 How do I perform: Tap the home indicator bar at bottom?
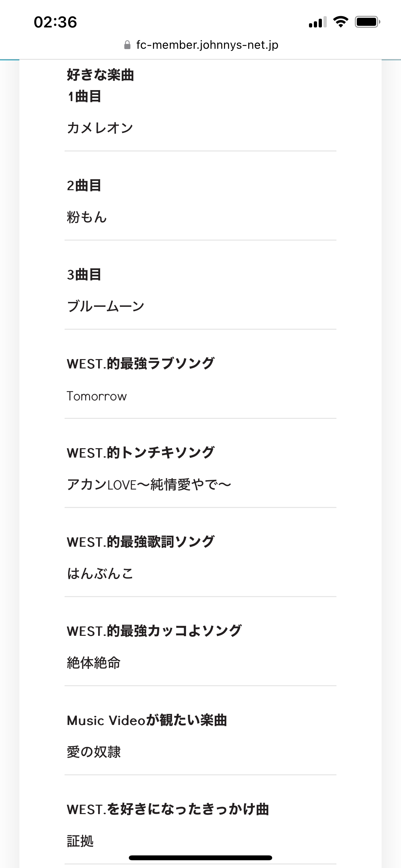tap(200, 858)
